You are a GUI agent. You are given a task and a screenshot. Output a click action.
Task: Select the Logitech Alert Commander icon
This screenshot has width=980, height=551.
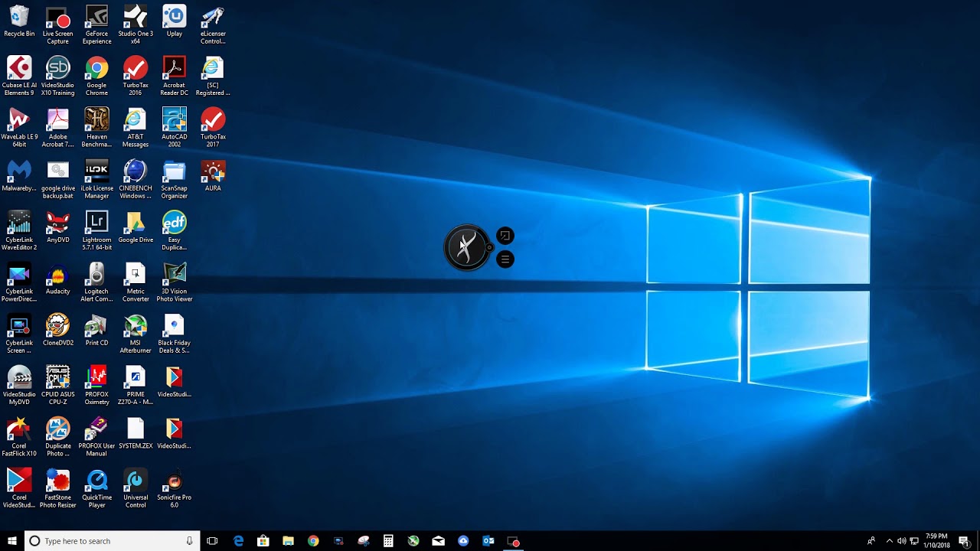[96, 282]
